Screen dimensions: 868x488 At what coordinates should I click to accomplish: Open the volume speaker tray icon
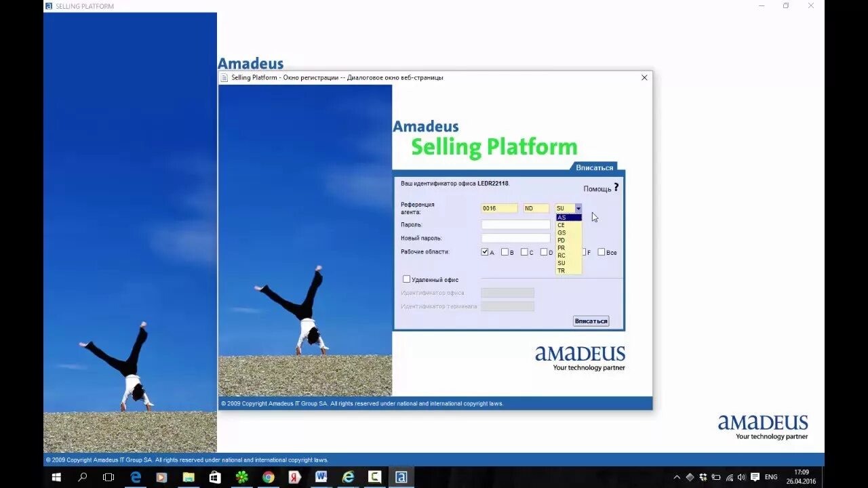click(x=741, y=477)
